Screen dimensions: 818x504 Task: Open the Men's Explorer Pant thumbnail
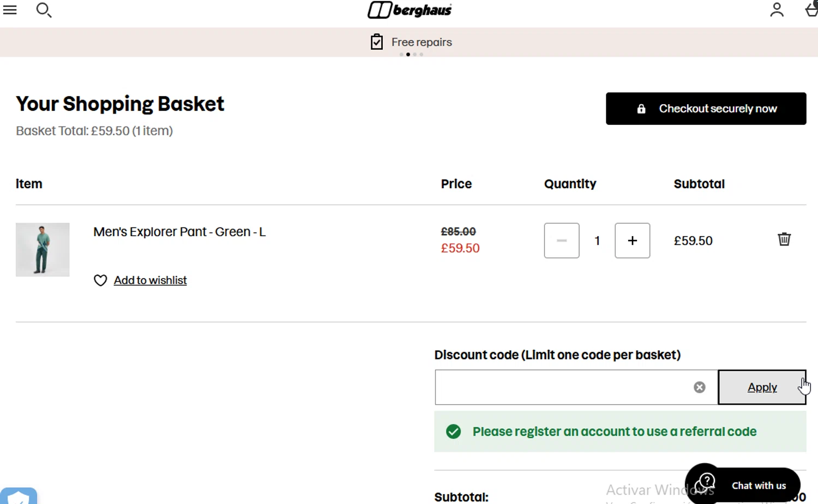[43, 249]
